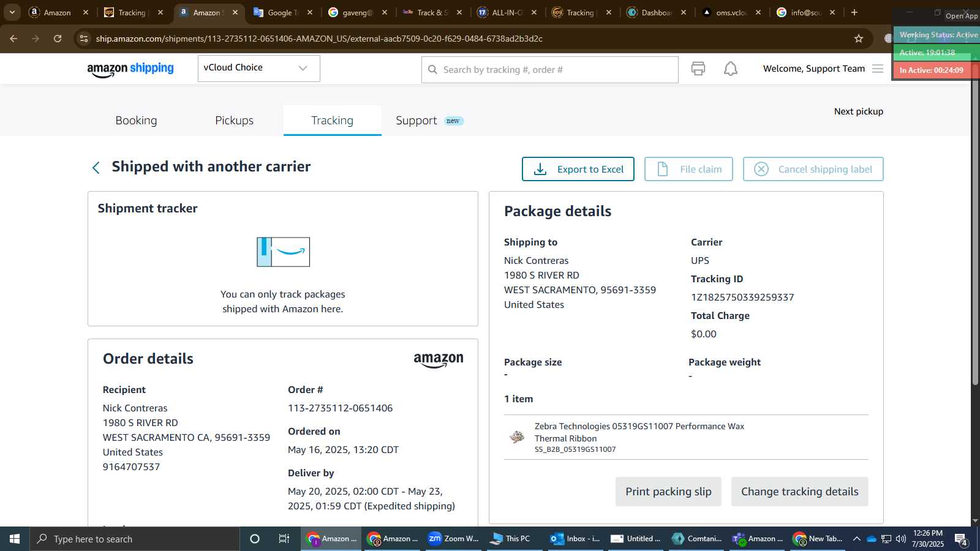The width and height of the screenshot is (980, 551).
Task: Click the recipient phone number 9164707537
Action: (x=131, y=467)
